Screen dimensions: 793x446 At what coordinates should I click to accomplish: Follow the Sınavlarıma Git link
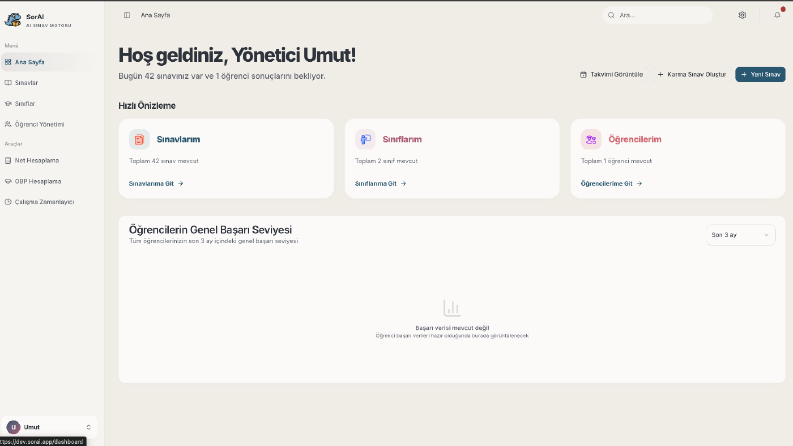156,184
